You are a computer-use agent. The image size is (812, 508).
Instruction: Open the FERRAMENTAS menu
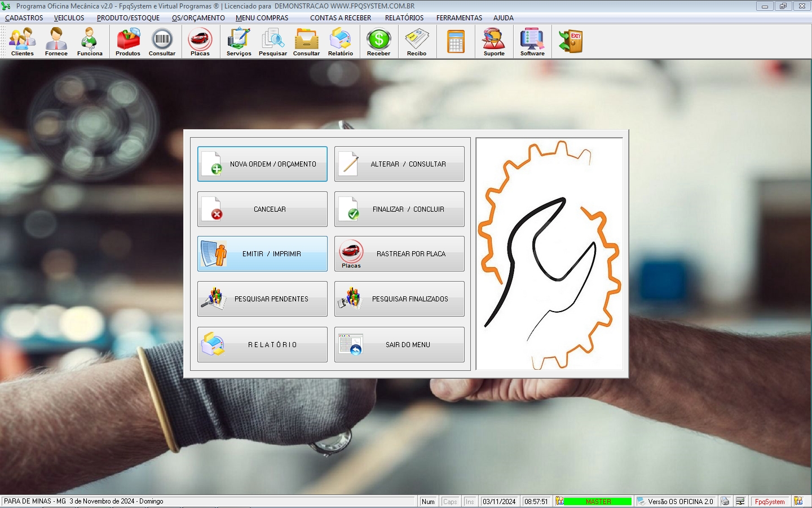coord(460,18)
